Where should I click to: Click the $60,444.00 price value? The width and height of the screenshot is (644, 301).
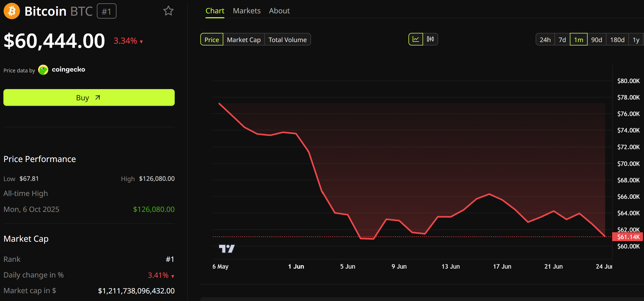pos(54,41)
